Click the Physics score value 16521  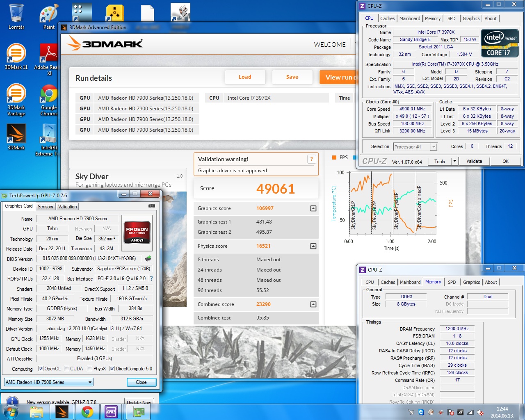pos(263,246)
